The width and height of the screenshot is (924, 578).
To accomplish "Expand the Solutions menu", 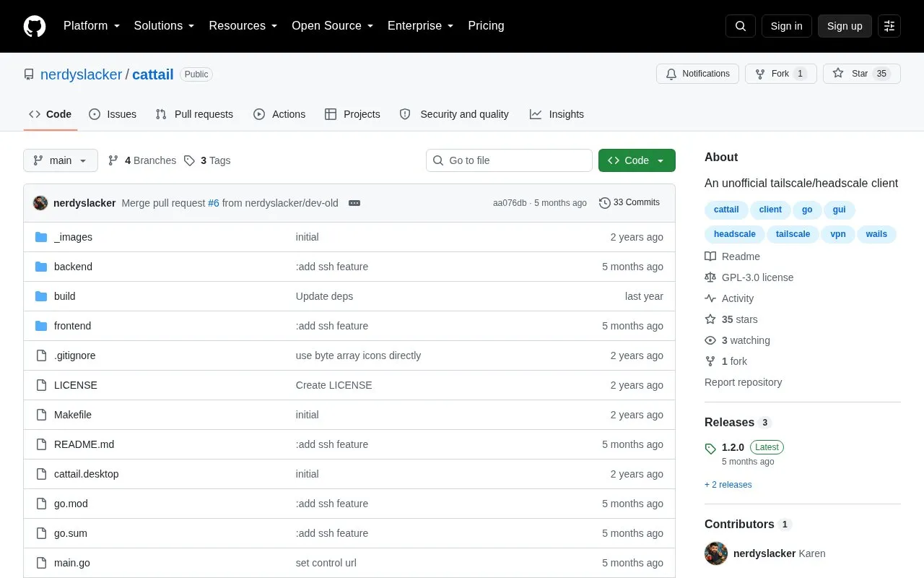I will click(164, 26).
